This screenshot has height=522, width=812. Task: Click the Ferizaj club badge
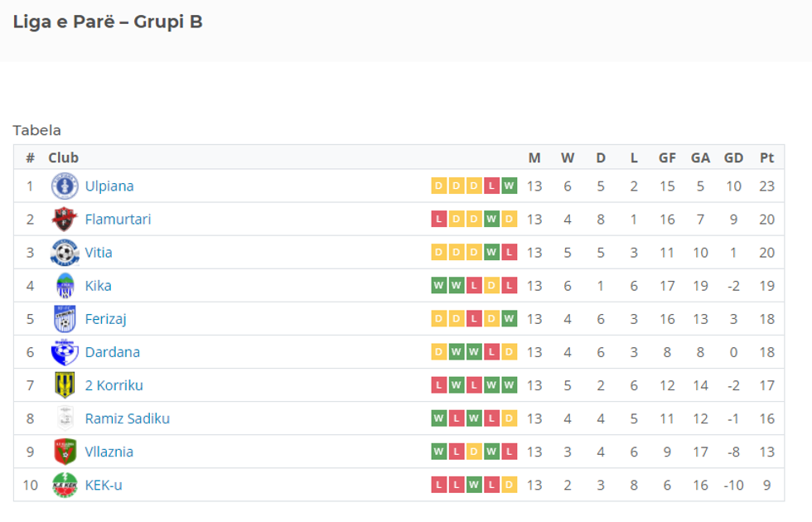click(65, 319)
